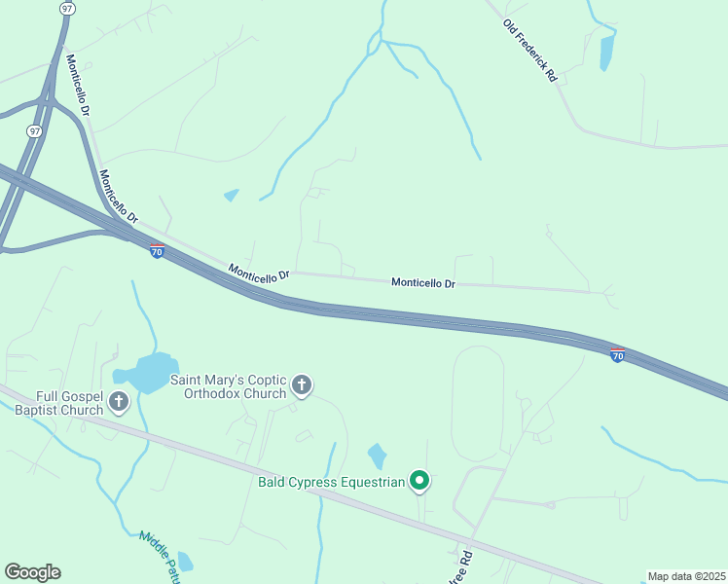Select the Old Frederick Rd label

point(529,51)
